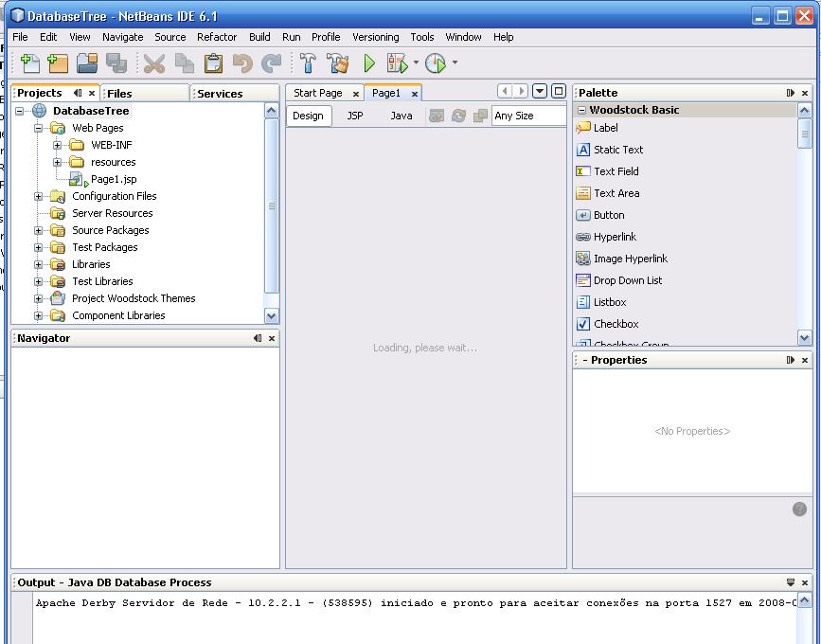Switch to the Start Page tab
The image size is (821, 644).
pyautogui.click(x=318, y=93)
